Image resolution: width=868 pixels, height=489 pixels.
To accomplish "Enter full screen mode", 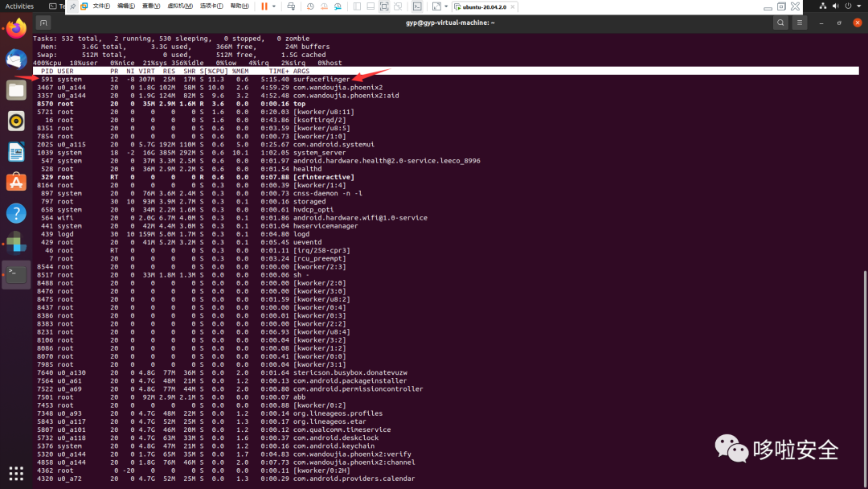I will tap(384, 6).
